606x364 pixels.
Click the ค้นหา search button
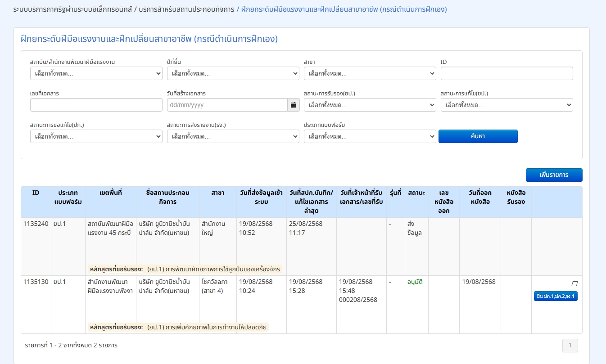(x=478, y=136)
